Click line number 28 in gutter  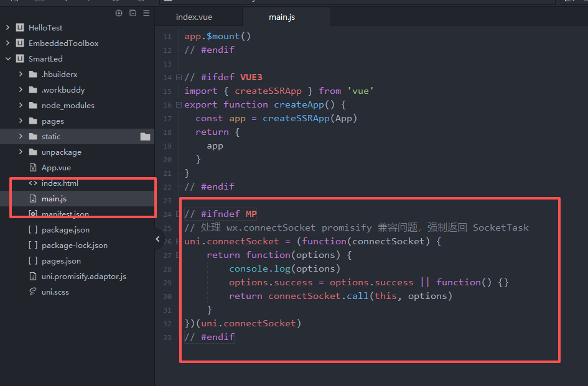pos(167,269)
